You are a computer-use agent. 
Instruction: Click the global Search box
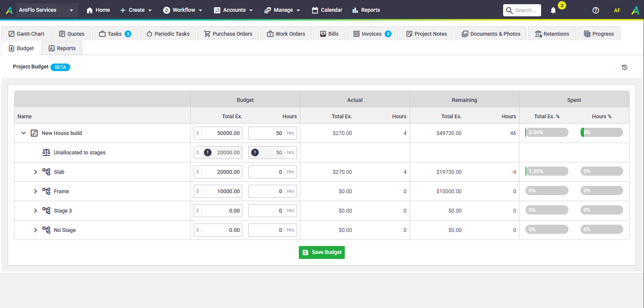click(522, 10)
